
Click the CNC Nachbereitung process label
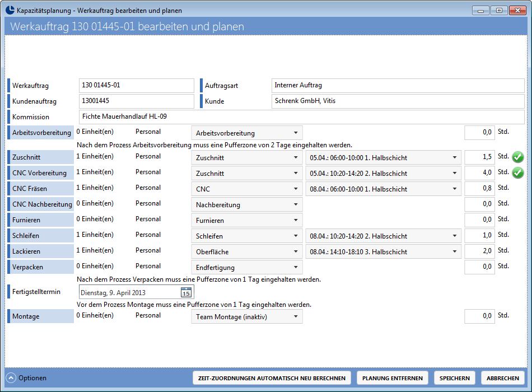point(41,204)
